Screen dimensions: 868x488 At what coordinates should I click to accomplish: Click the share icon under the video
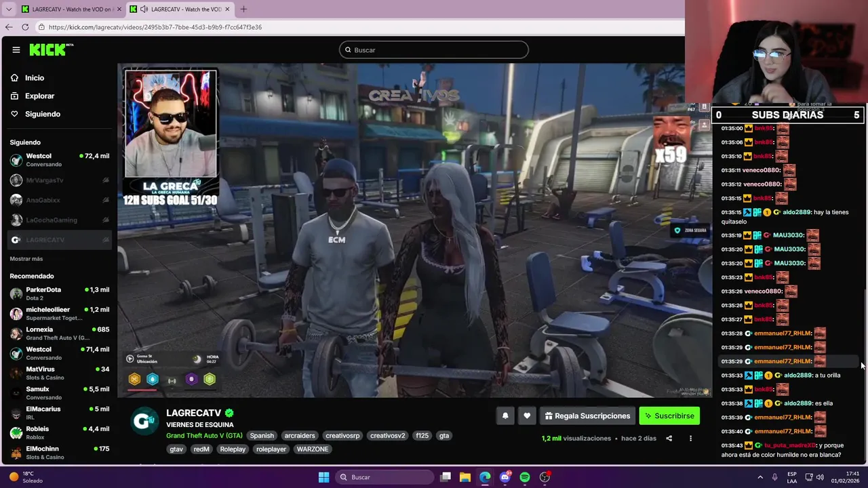(x=669, y=439)
